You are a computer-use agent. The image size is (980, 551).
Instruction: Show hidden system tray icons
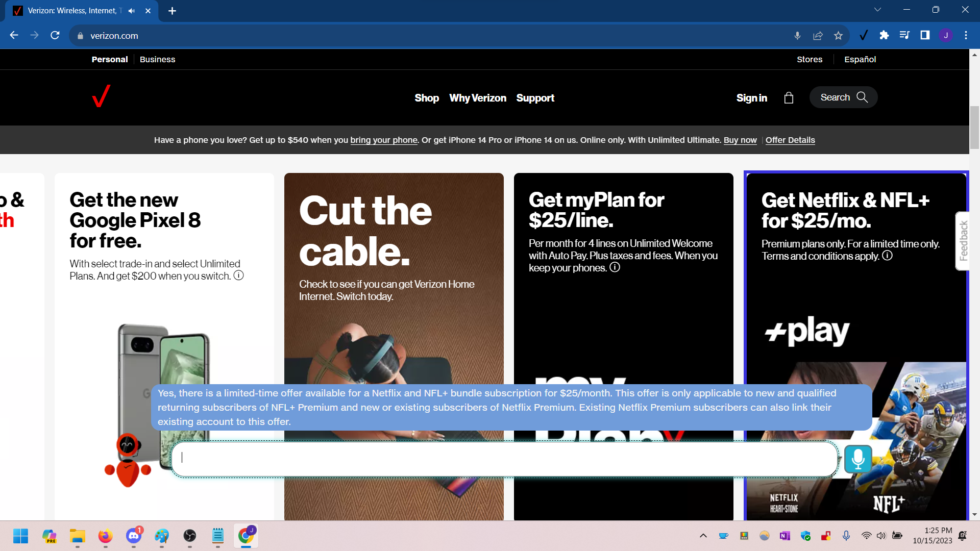coord(703,536)
